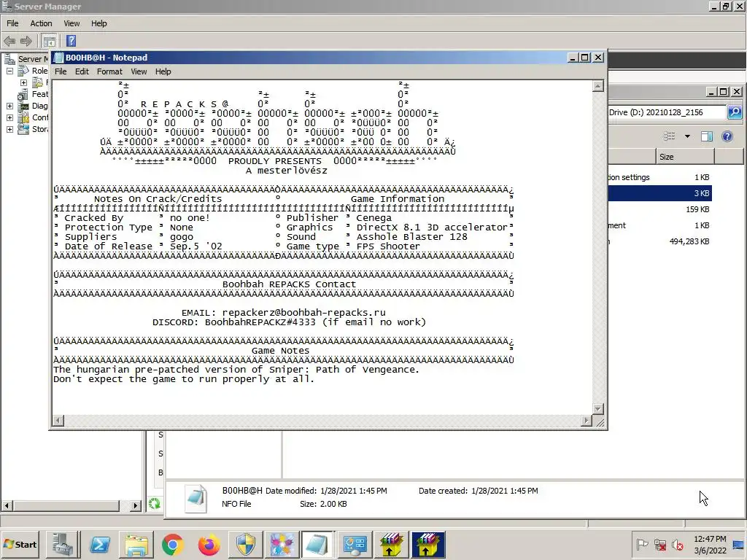Click Notepad horizontal scrollbar right arrow
Viewport: 747px width, 560px height.
pos(587,421)
